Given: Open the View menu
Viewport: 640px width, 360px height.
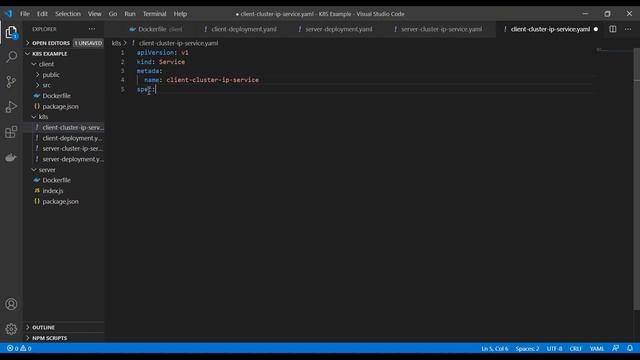Looking at the screenshot, I should (x=95, y=13).
